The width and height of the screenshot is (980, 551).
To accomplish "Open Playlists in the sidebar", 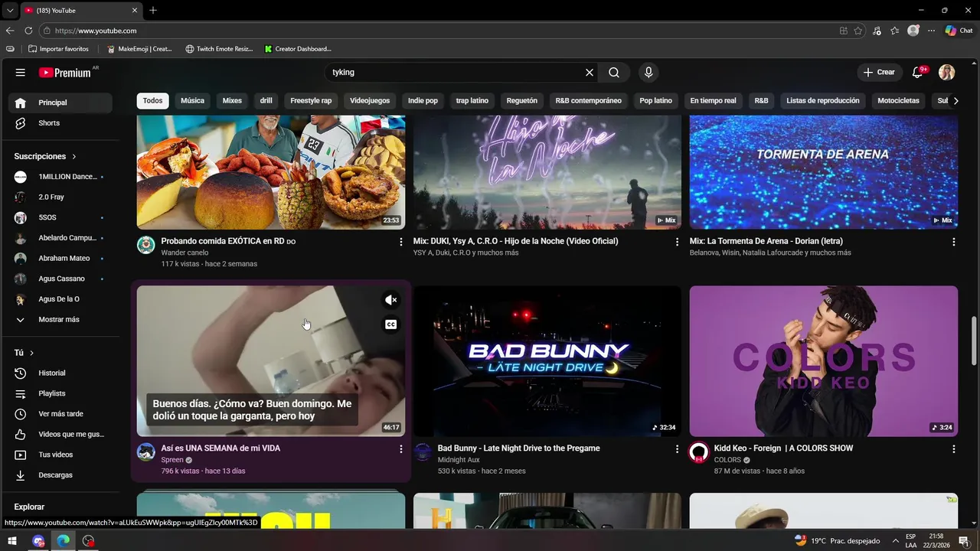I will 60,393.
